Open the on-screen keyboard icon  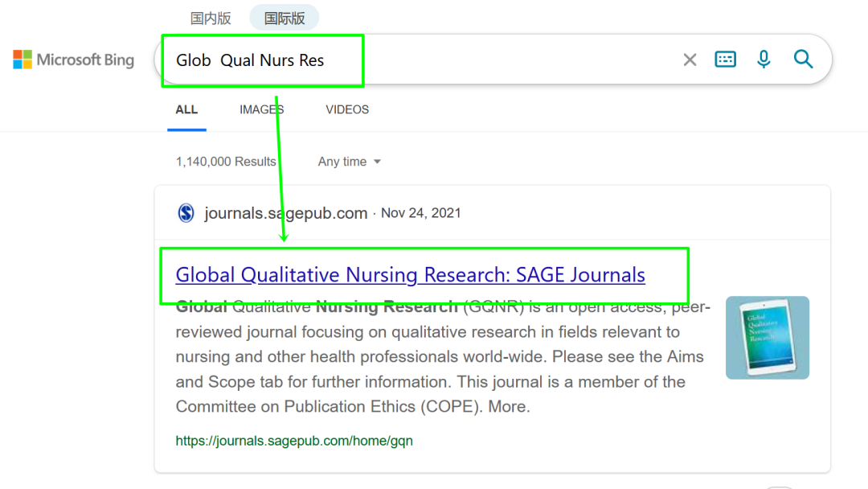(x=725, y=60)
